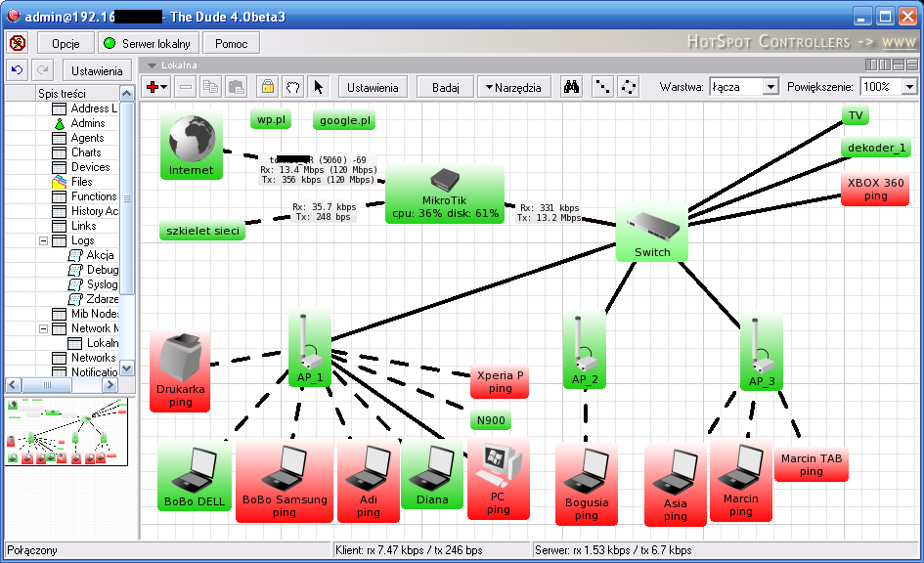Click Ustawienia in the map toolbar

[373, 87]
